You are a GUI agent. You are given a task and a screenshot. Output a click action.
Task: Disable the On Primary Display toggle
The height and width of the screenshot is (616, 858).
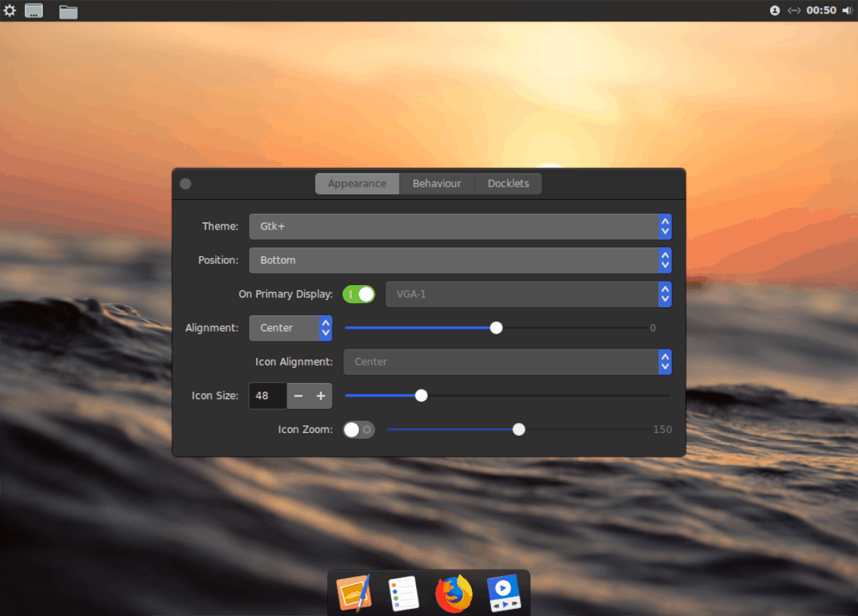coord(359,294)
